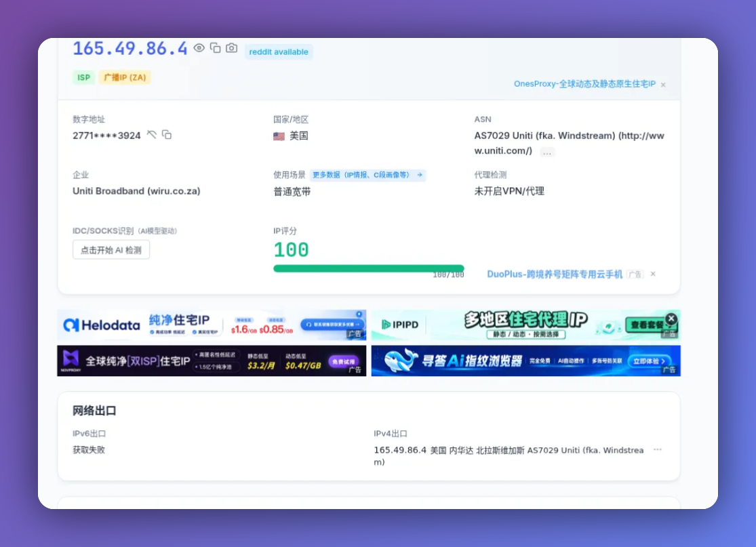Click the 普通宽带 usage scenario value
The image size is (756, 547).
coord(292,191)
